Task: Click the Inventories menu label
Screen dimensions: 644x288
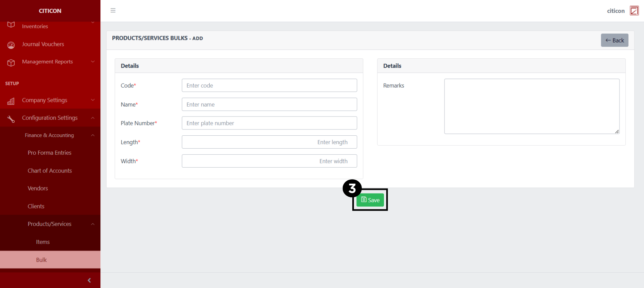Action: [x=35, y=26]
